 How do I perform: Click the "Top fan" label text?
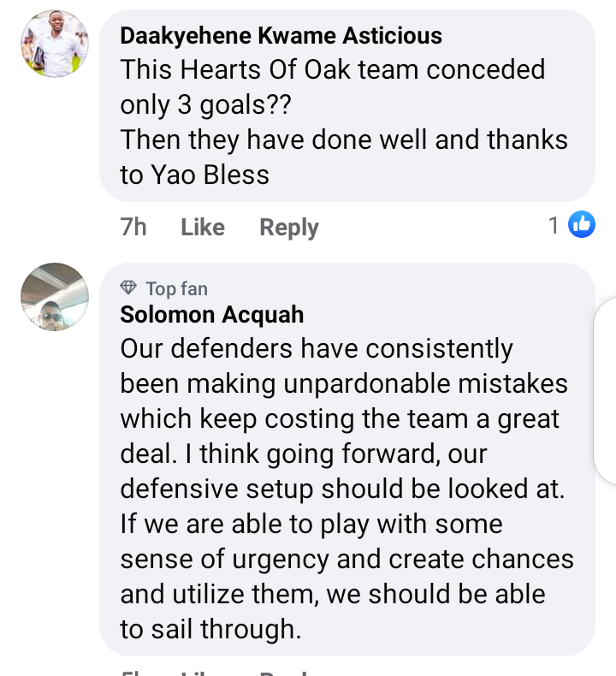point(176,288)
